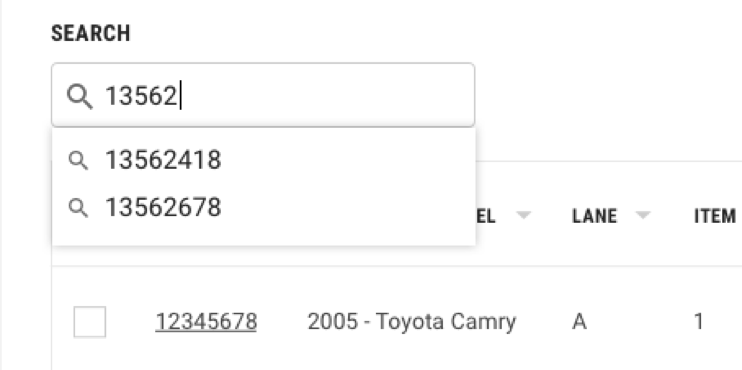The width and height of the screenshot is (742, 370).
Task: Click the LANE column header
Action: click(x=594, y=216)
